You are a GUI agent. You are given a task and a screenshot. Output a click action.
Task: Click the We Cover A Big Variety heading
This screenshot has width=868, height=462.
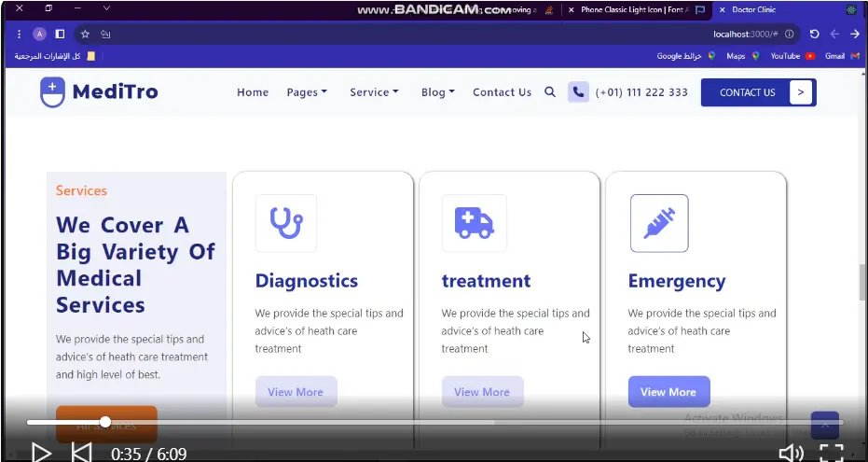click(135, 265)
